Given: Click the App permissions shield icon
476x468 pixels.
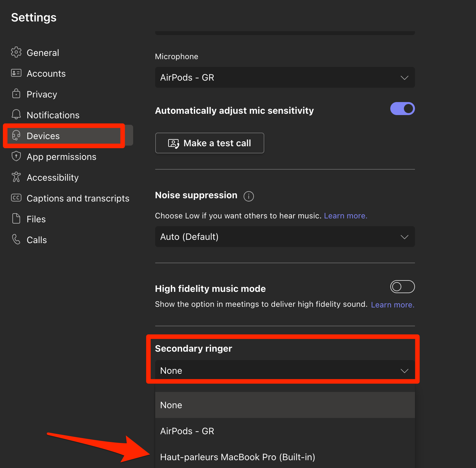Looking at the screenshot, I should coord(16,156).
